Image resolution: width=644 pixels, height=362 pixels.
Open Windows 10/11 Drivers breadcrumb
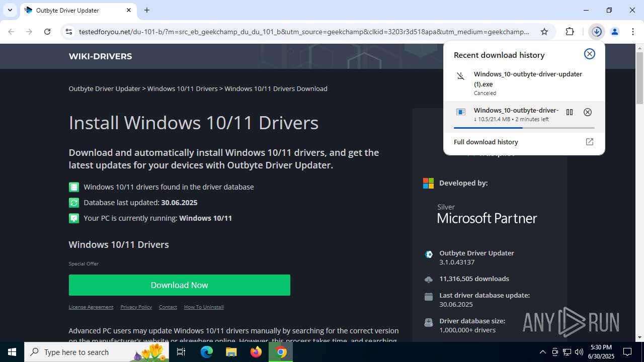[x=182, y=88]
